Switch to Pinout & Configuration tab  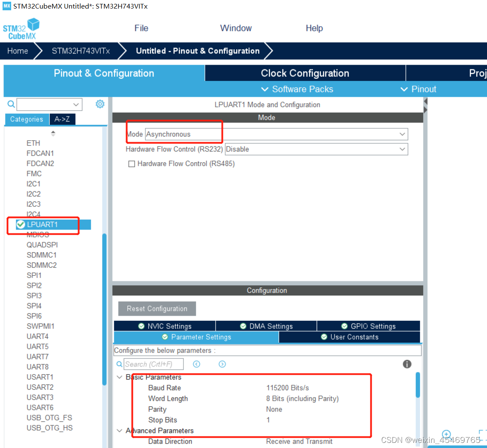(x=104, y=73)
